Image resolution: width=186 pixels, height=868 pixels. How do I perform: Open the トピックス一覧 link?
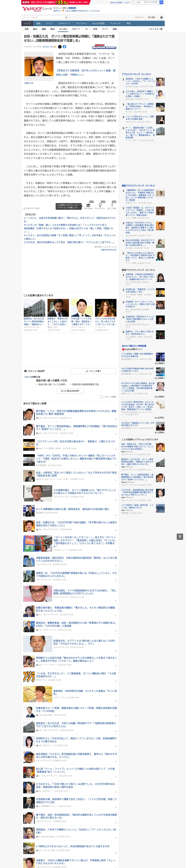156,29
